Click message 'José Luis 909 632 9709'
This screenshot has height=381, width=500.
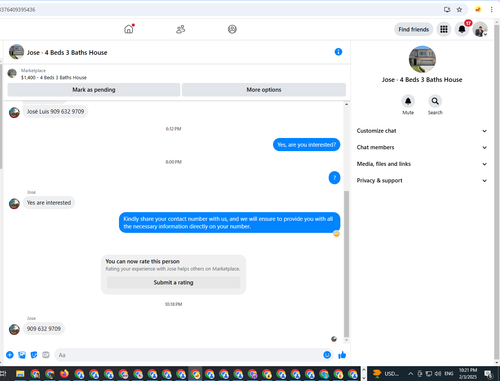tap(55, 112)
